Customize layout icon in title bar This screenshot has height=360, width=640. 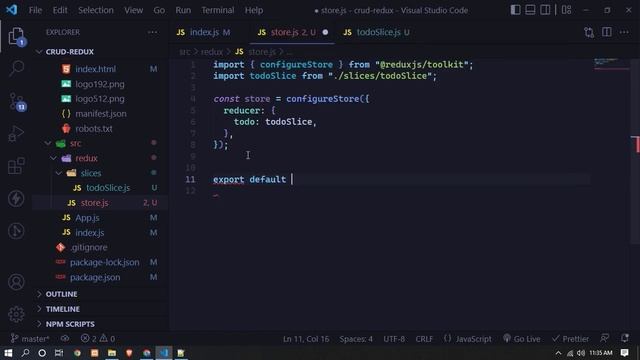[566, 10]
